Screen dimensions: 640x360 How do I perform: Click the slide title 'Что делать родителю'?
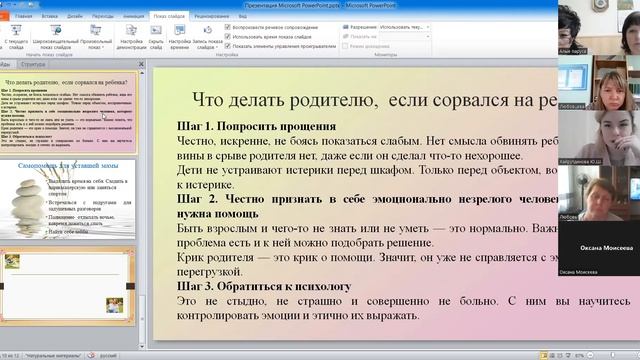click(375, 100)
